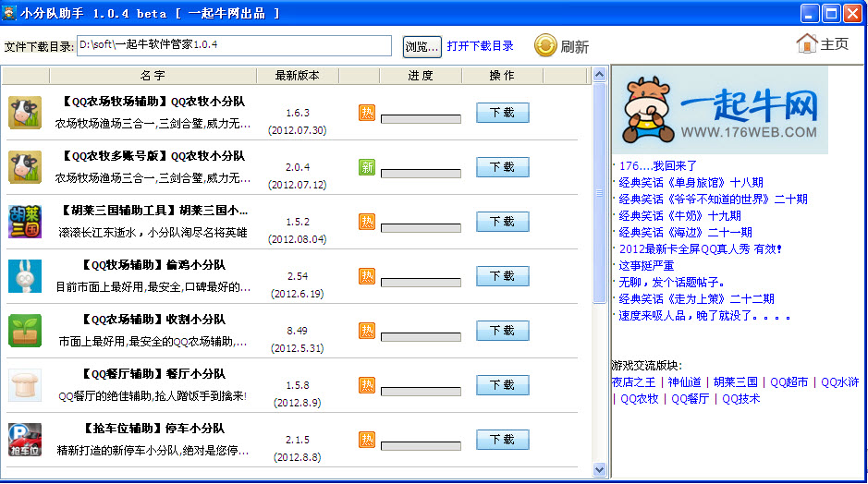This screenshot has height=484, width=868.
Task: Open the QQ水浒 forum link
Action: coord(839,382)
